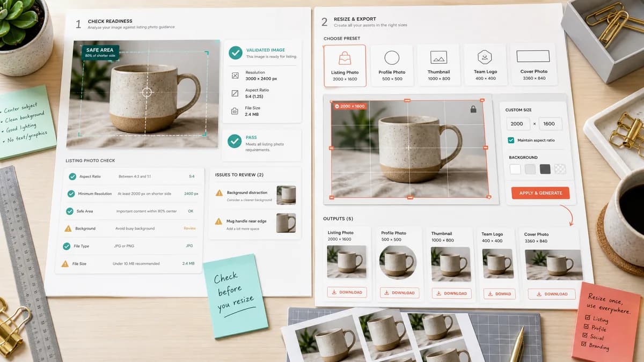Click the top-center crop handle on the canvas

pos(407,100)
